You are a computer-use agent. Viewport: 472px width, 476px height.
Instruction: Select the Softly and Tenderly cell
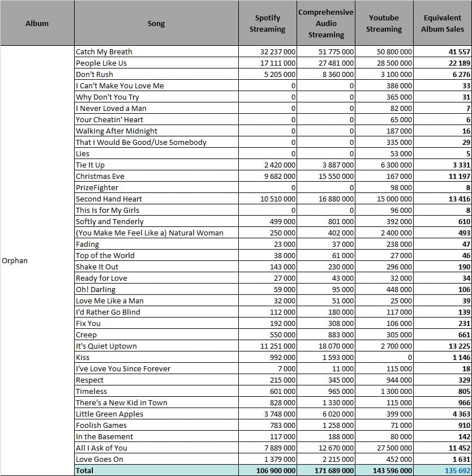(156, 222)
